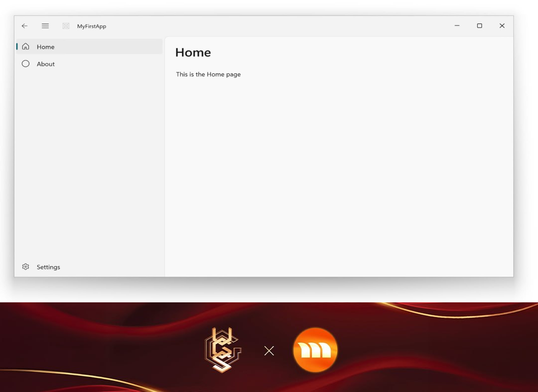
Task: Click the MyFirstApp window title text
Action: 92,26
